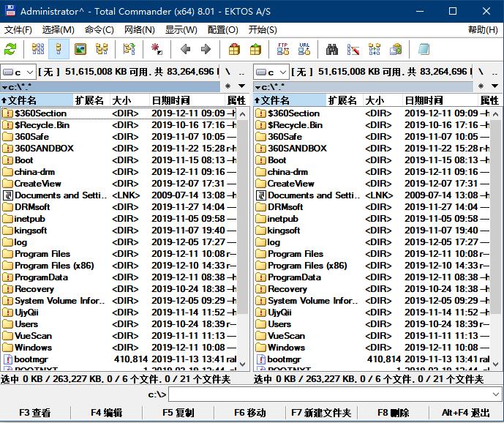Open the 文件(F) menu

coord(18,30)
